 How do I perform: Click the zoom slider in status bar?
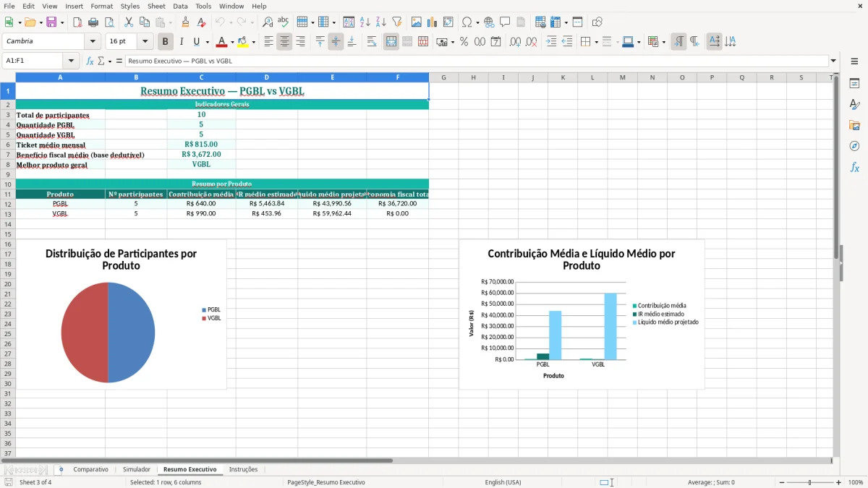(x=810, y=482)
